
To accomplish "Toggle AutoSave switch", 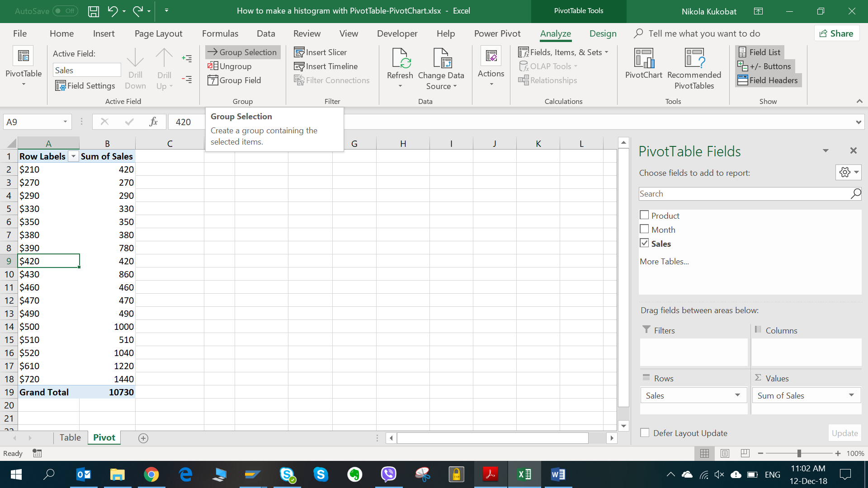I will (65, 11).
